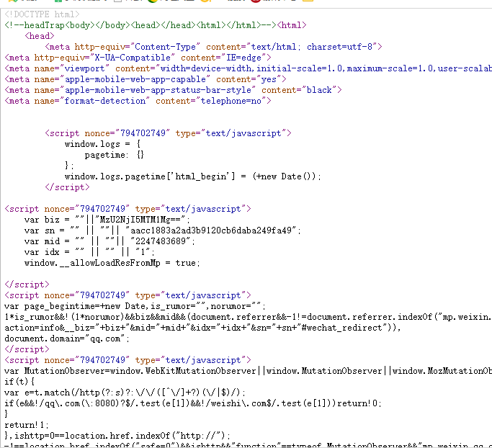Click the "var page_begintime=+new Date" line

tap(135, 307)
